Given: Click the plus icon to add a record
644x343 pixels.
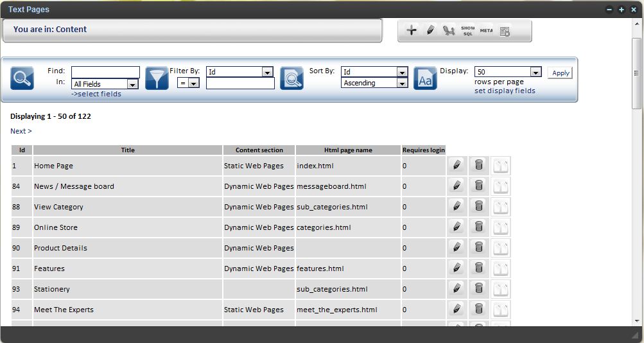Looking at the screenshot, I should click(411, 30).
